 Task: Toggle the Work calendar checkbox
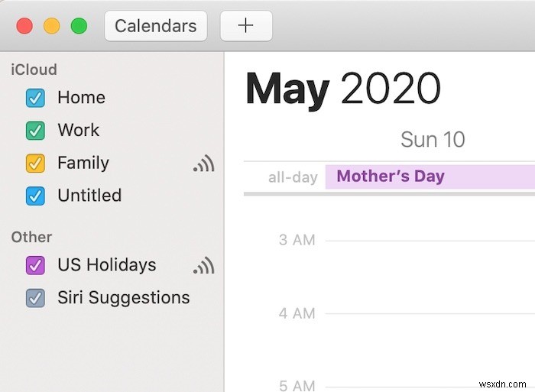pos(35,131)
